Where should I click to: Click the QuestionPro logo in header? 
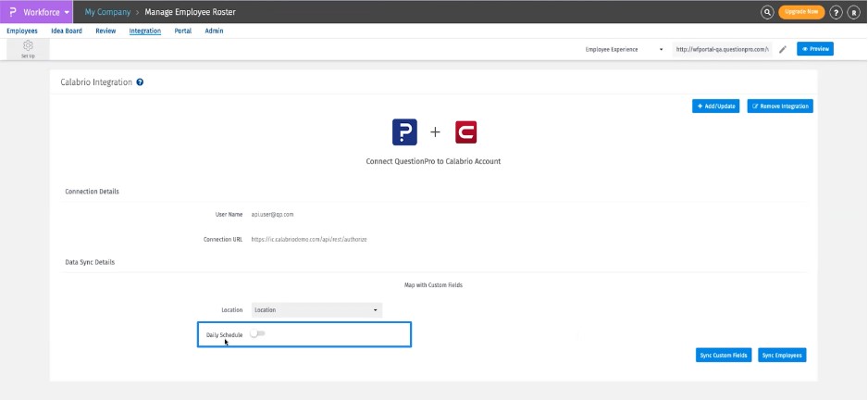pos(14,12)
